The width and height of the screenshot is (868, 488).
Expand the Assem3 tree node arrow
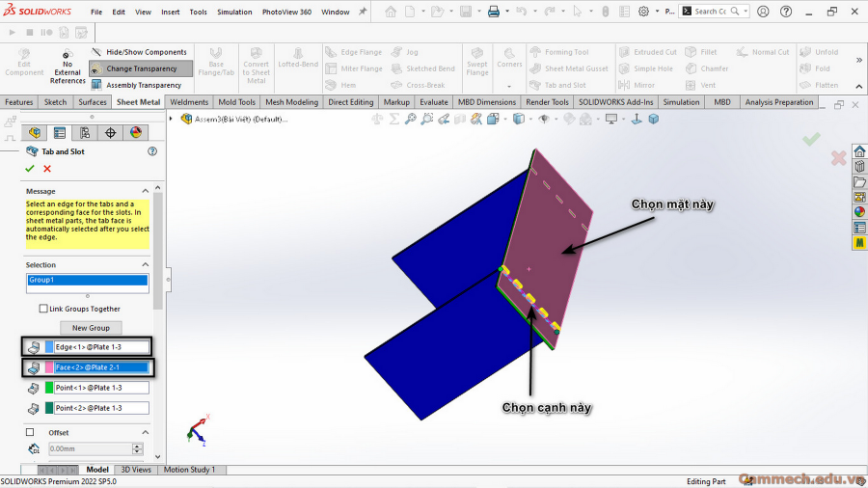[x=171, y=119]
